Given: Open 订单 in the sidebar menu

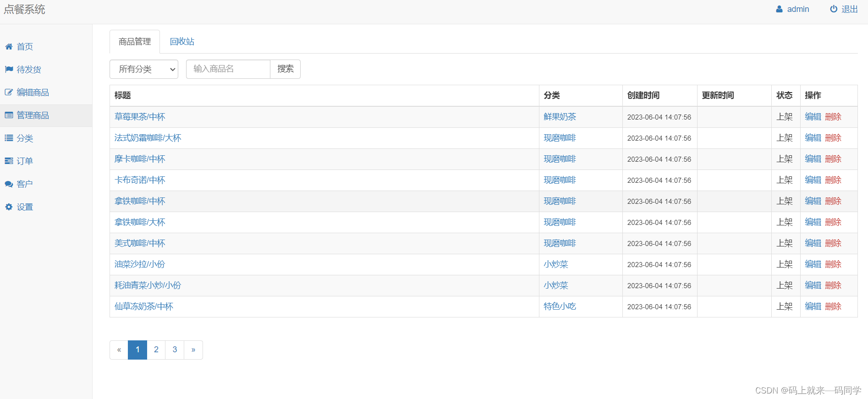Looking at the screenshot, I should point(25,161).
